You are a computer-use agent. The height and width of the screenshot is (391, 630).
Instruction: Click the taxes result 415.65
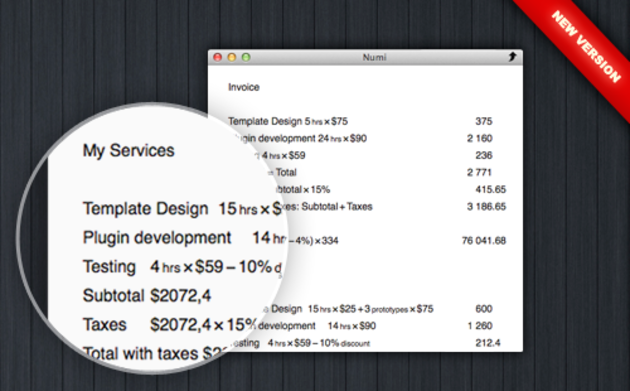click(x=491, y=189)
